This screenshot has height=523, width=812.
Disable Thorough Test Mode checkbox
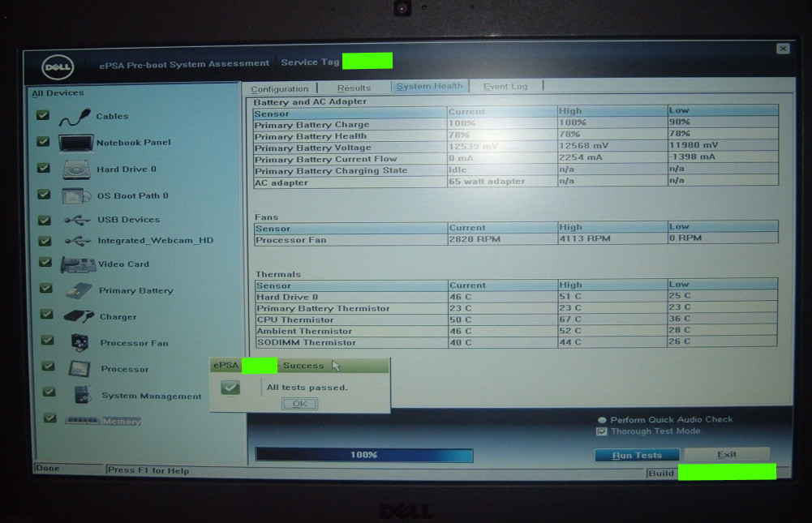[x=602, y=431]
